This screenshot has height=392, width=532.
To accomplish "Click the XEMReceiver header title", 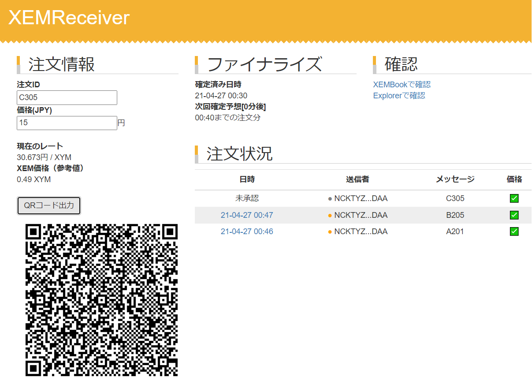I will (69, 18).
